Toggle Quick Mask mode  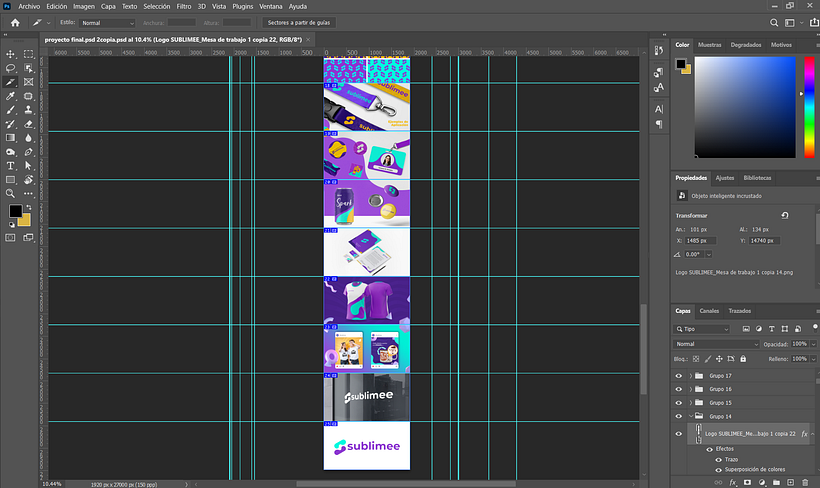(x=10, y=237)
